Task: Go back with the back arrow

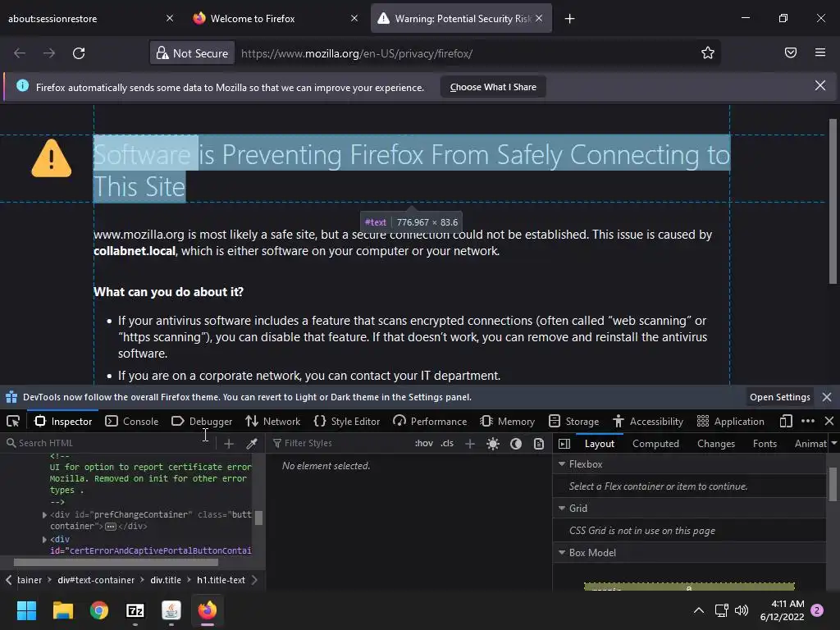Action: [20, 53]
